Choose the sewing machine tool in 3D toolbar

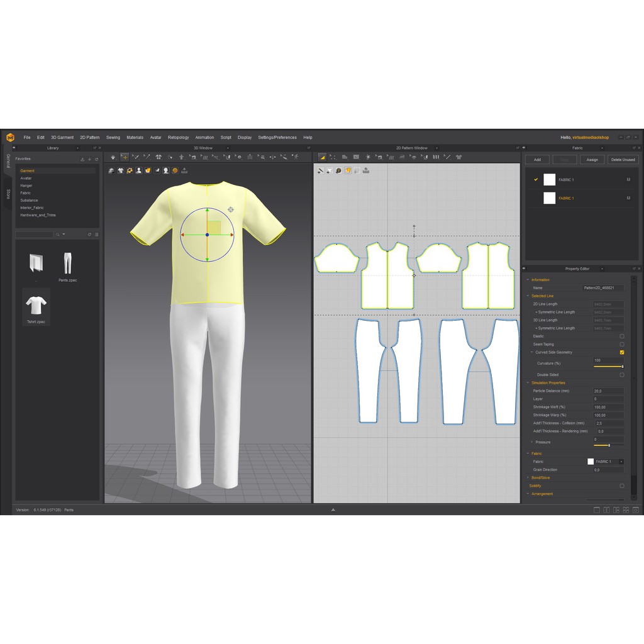click(193, 157)
